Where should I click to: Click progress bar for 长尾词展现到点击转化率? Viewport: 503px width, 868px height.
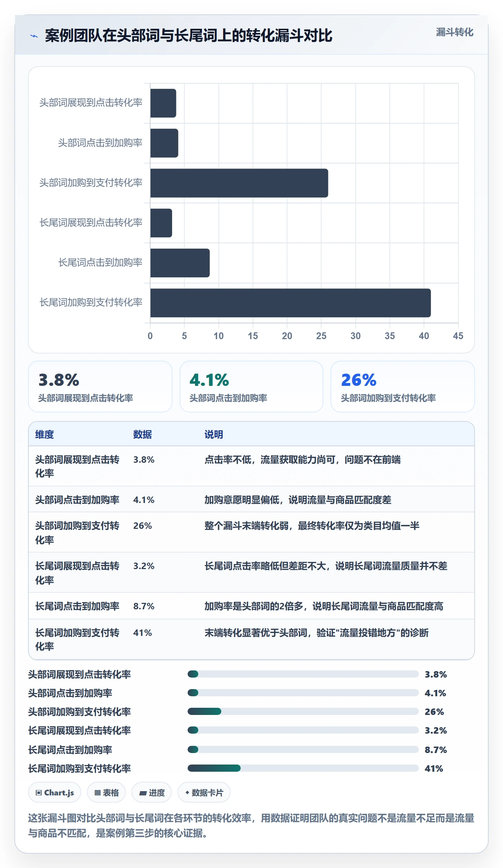tap(303, 730)
